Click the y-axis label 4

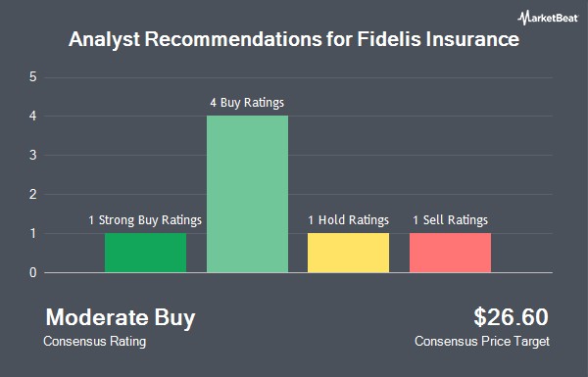(x=33, y=117)
